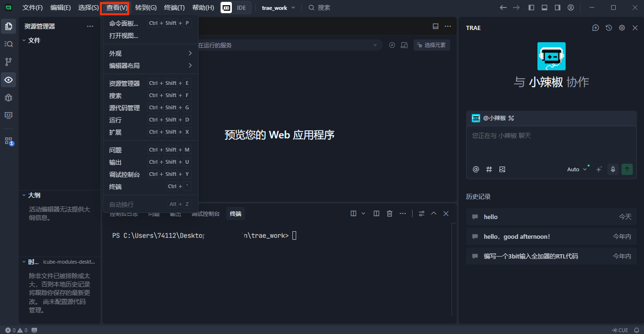This screenshot has height=334, width=644.
Task: Close the bottom terminal panel
Action: 446,213
